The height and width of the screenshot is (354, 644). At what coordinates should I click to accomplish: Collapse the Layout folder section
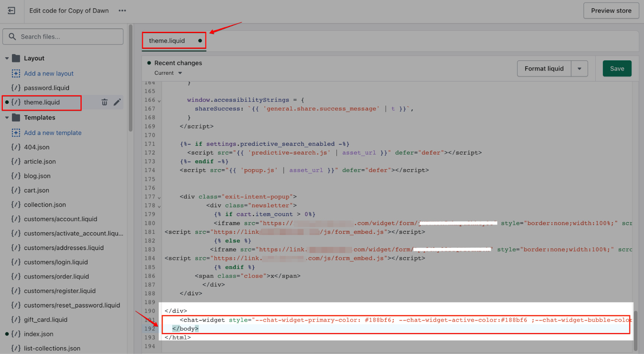coord(7,58)
